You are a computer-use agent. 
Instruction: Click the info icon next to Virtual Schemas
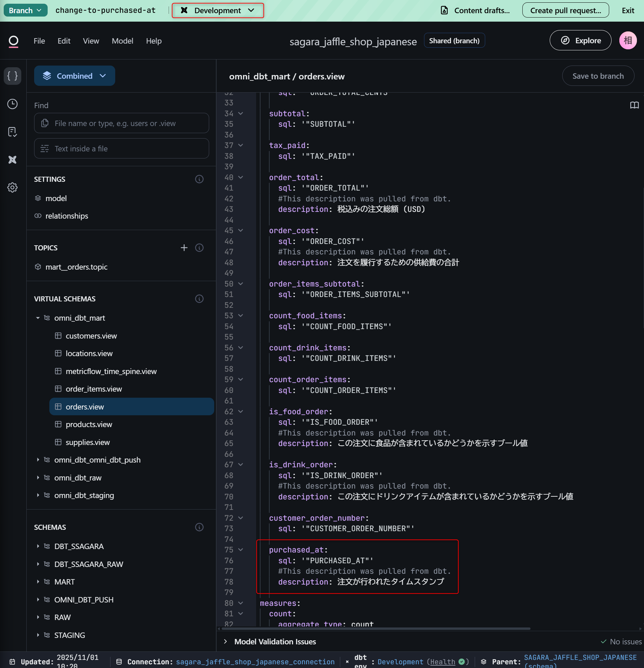coord(199,299)
